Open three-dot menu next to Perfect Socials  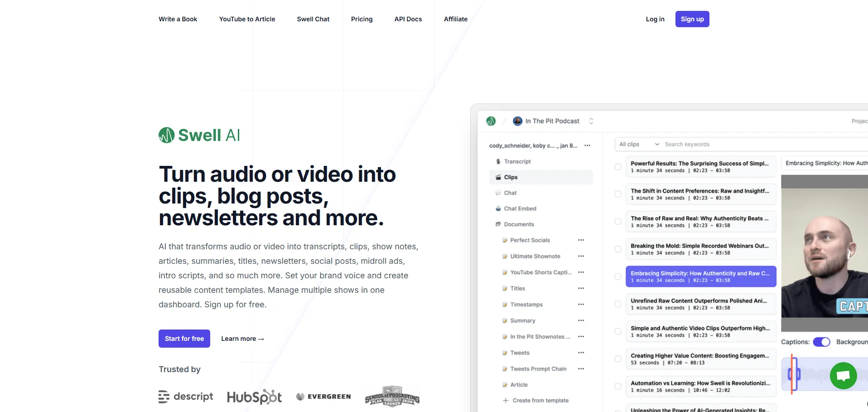pos(581,240)
